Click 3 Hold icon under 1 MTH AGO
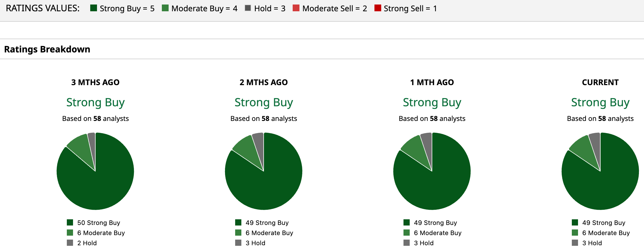 coord(407,243)
